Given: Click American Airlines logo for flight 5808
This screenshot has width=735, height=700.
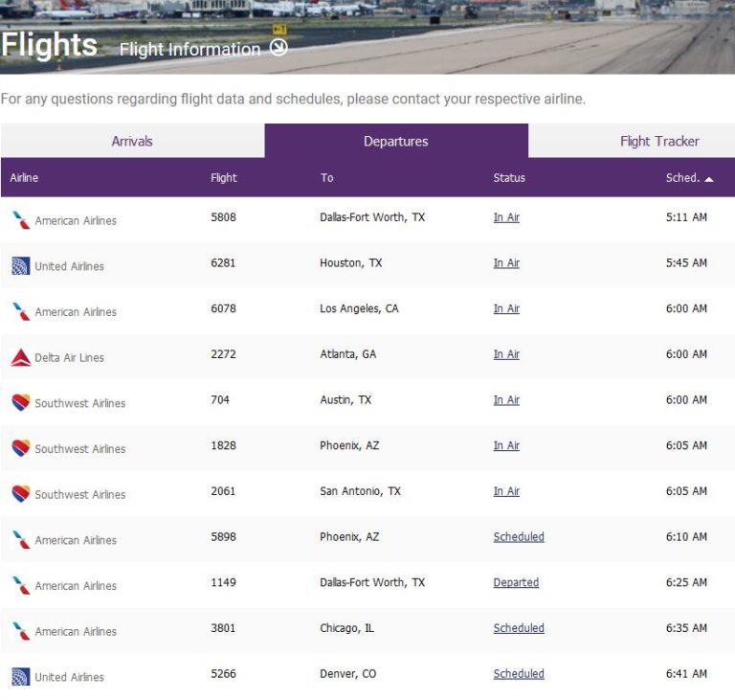Looking at the screenshot, I should coord(21,220).
